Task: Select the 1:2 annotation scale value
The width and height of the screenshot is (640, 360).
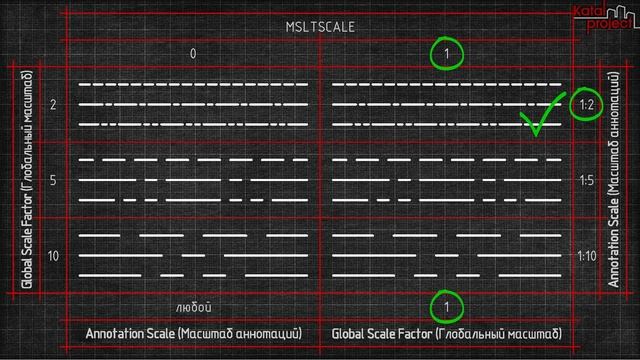Action: tap(587, 105)
